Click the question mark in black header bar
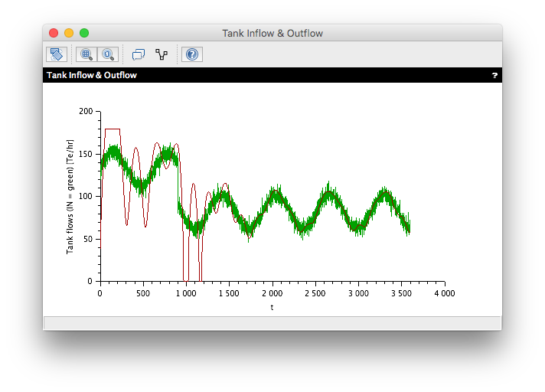545x392 pixels. pyautogui.click(x=494, y=75)
